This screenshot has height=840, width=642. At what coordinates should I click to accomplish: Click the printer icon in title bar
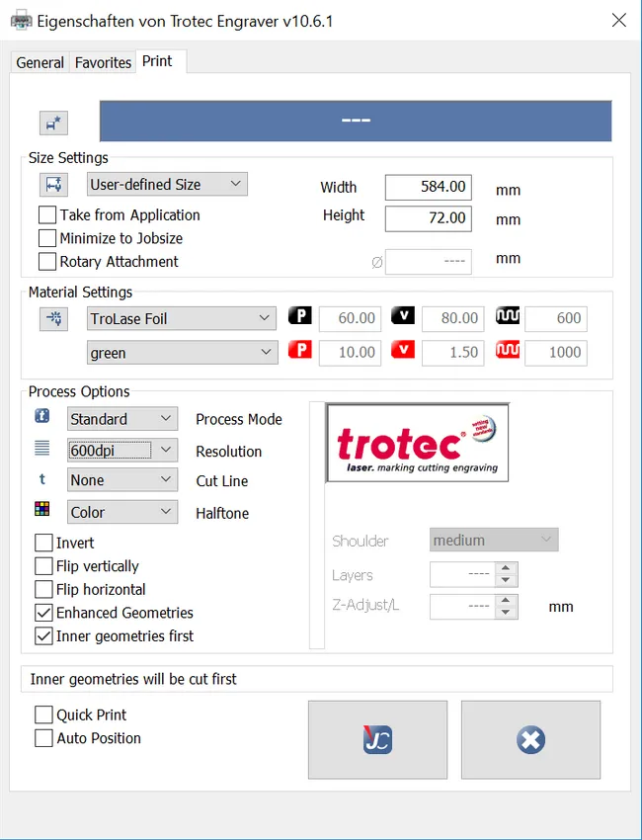(21, 22)
